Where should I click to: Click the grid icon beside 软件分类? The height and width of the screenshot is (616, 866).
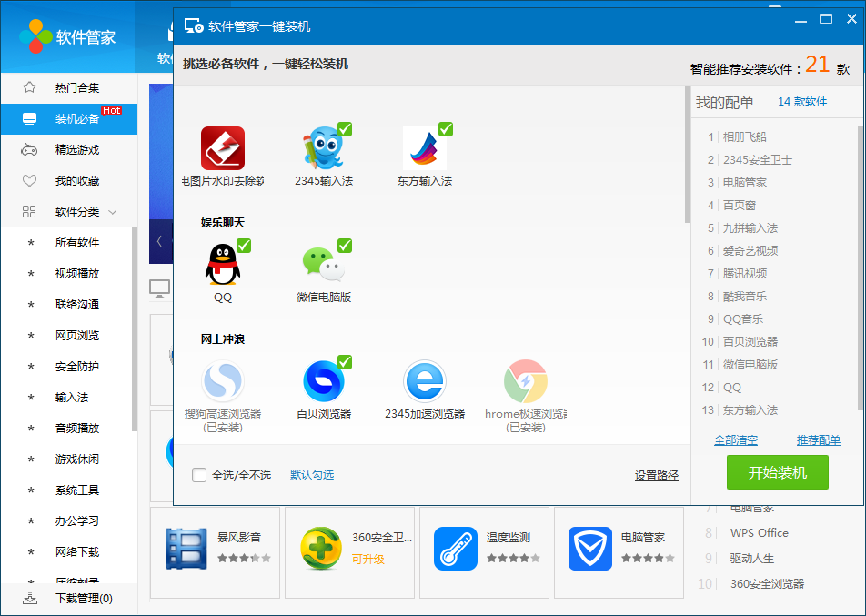point(29,212)
